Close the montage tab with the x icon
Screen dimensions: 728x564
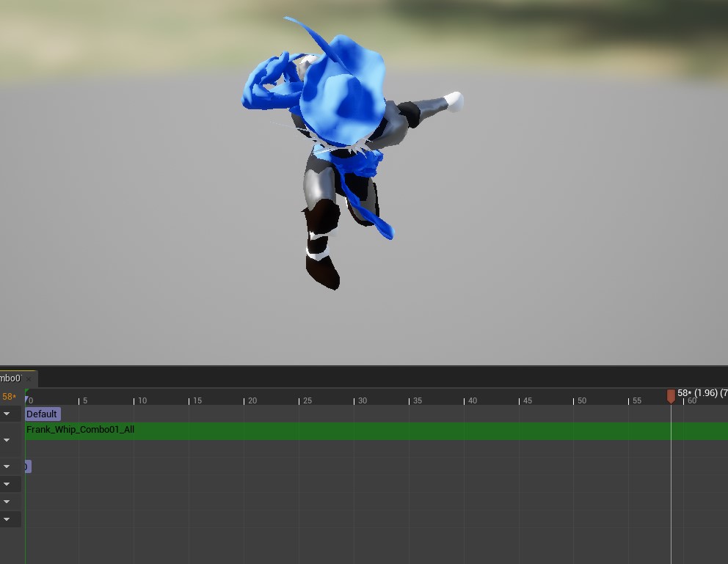30,379
